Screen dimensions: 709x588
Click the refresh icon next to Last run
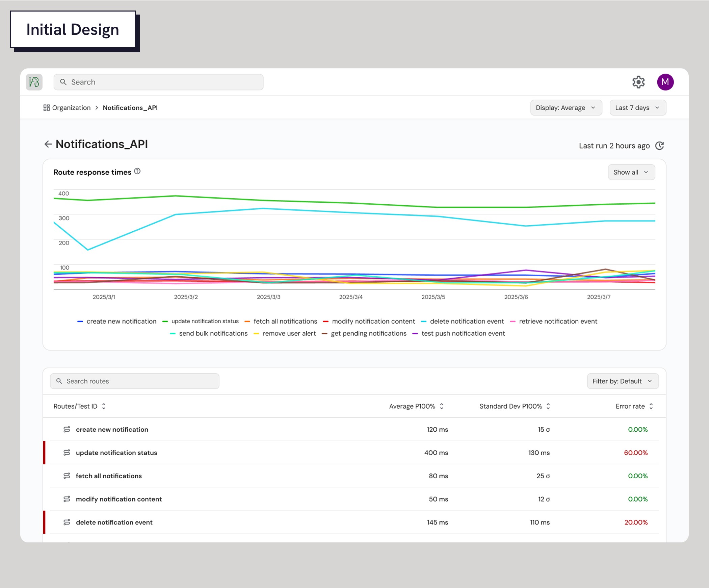[x=659, y=146]
